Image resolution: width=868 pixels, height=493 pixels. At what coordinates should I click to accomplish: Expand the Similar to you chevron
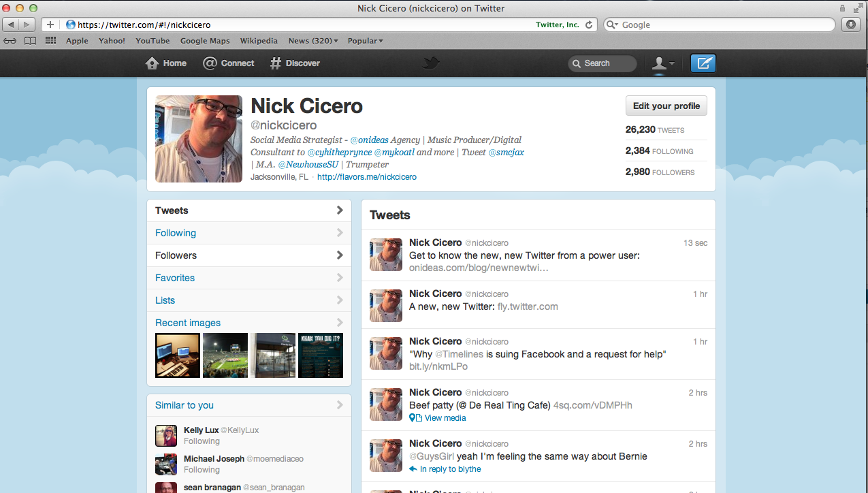click(340, 405)
